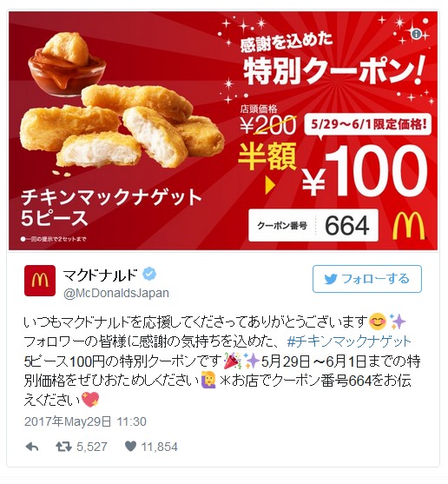Image resolution: width=448 pixels, height=484 pixels.
Task: Click the verified badge next to マクドナルド
Action: click(150, 274)
